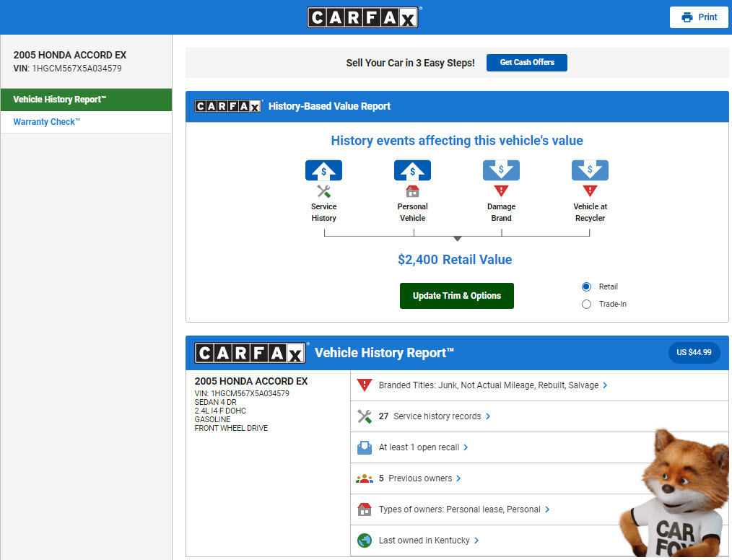Expand Previous owners chevron
The image size is (732, 560).
click(x=458, y=478)
